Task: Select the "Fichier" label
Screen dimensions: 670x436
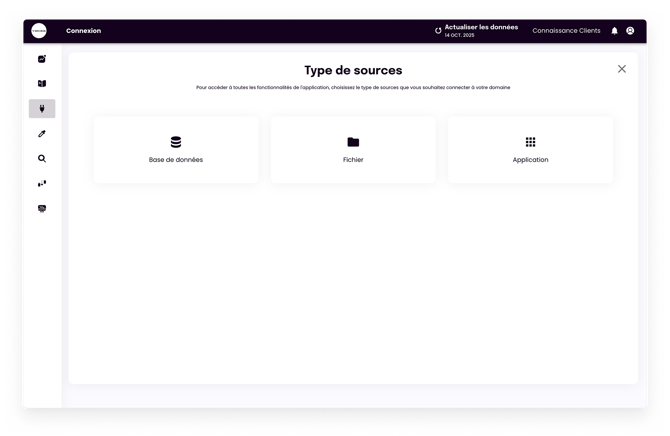Action: click(x=353, y=160)
